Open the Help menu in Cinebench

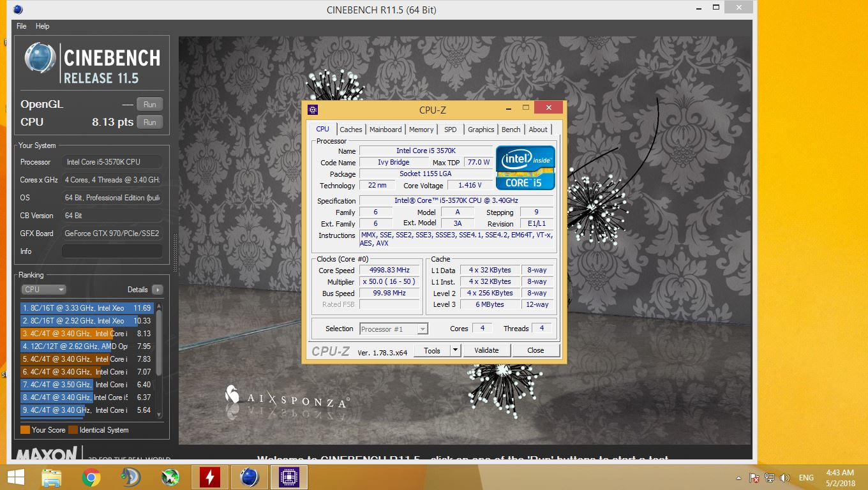point(42,26)
